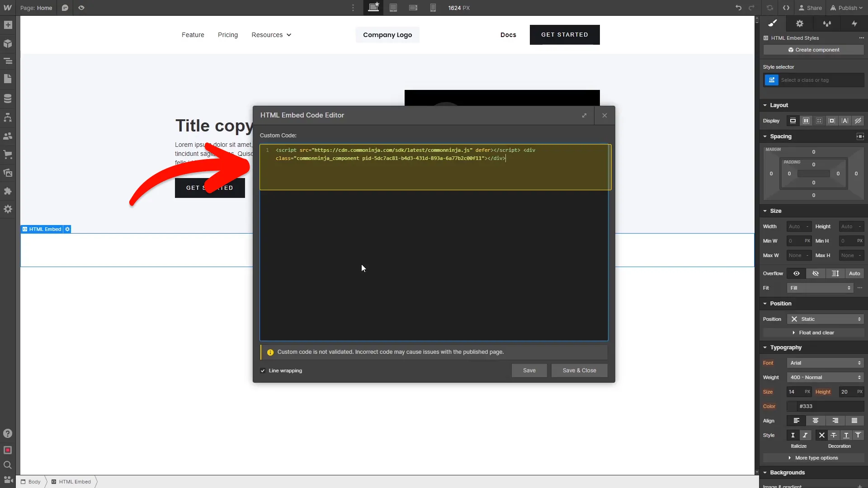Set display to none

(858, 121)
